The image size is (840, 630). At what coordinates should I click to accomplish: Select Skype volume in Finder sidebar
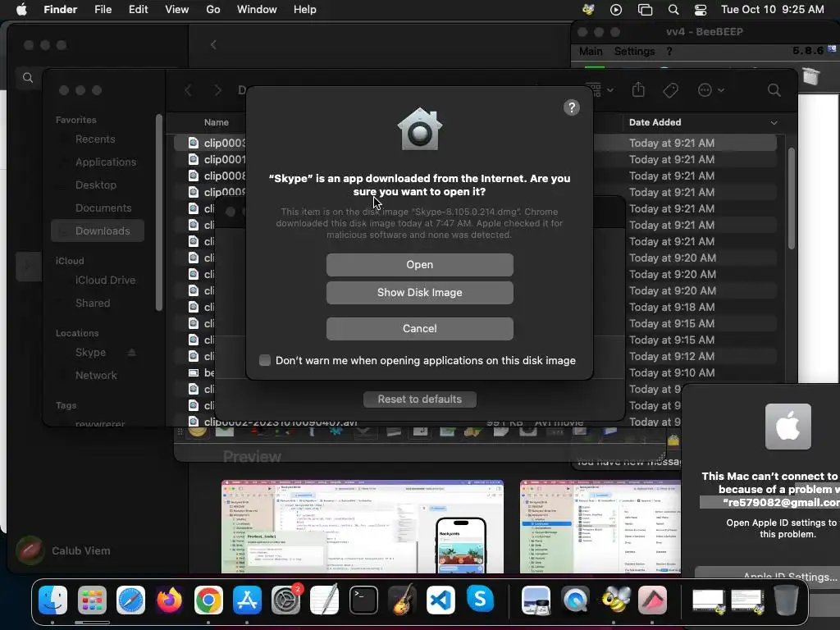[x=90, y=353]
